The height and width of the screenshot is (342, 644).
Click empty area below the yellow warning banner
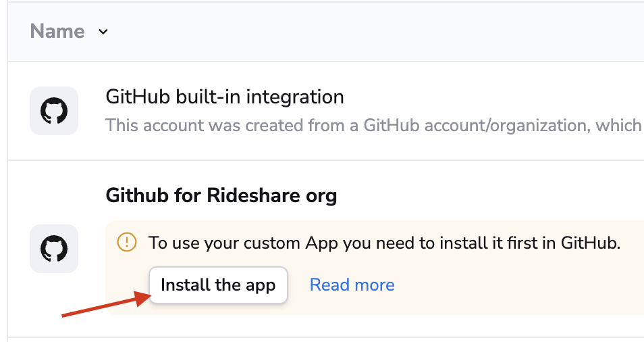click(371, 326)
